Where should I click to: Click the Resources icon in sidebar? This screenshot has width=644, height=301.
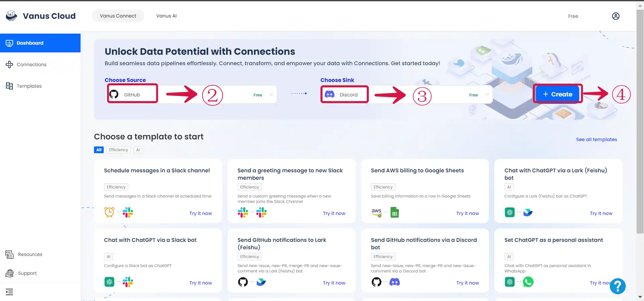point(9,254)
